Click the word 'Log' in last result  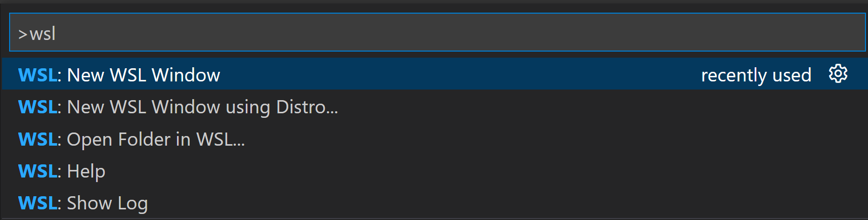(133, 203)
